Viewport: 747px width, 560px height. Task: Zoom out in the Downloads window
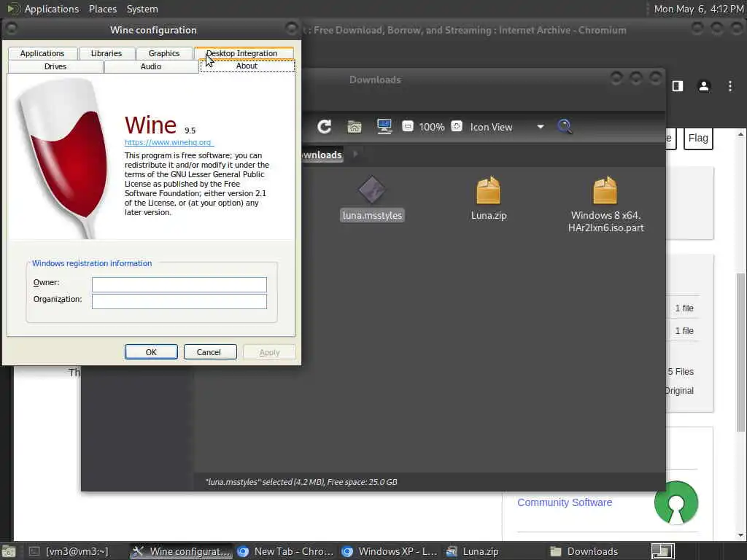(407, 127)
